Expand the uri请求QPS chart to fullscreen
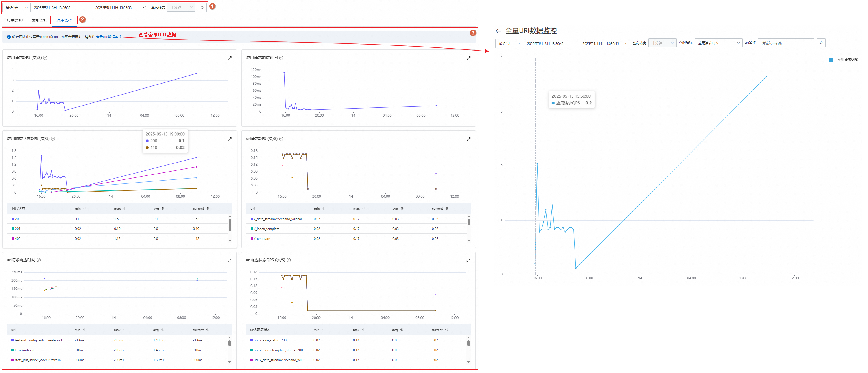868x373 pixels. coord(468,139)
